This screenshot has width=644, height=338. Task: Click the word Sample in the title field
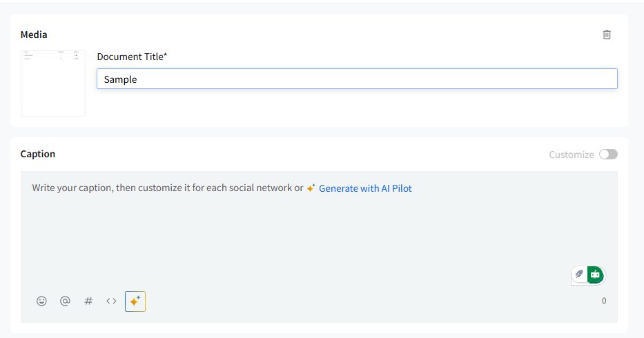pos(121,79)
